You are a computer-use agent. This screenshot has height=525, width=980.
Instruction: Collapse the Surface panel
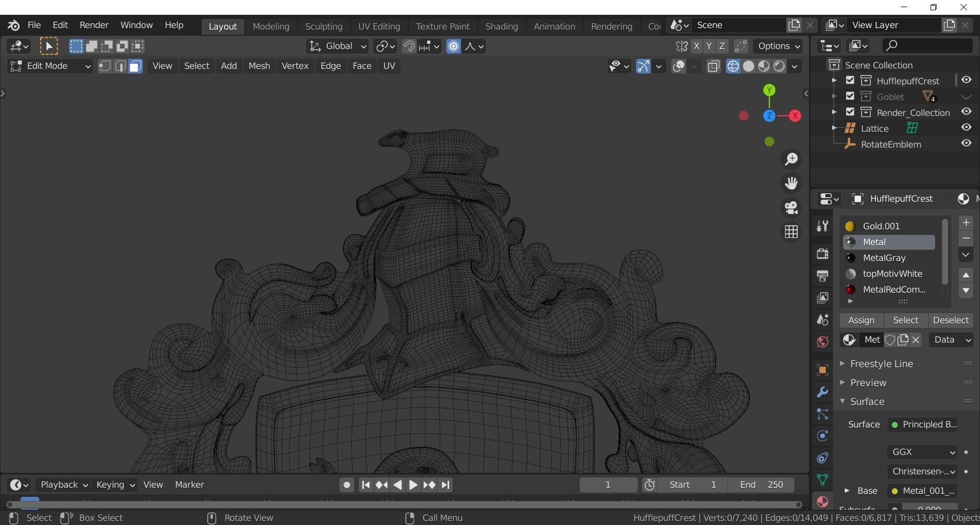[x=867, y=401]
